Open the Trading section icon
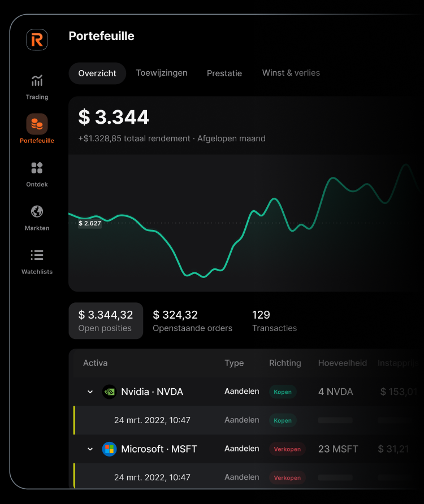 [x=37, y=81]
